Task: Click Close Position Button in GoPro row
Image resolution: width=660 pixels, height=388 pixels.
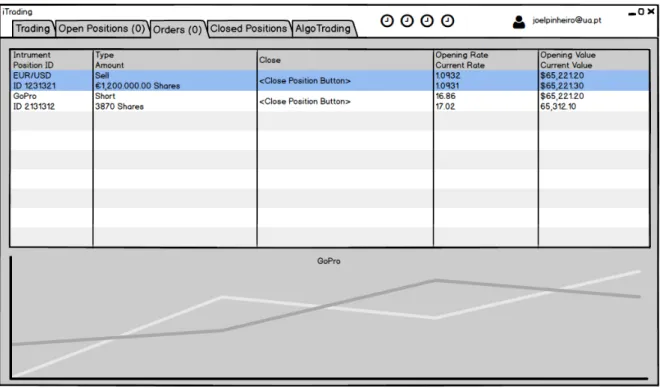Action: (305, 101)
